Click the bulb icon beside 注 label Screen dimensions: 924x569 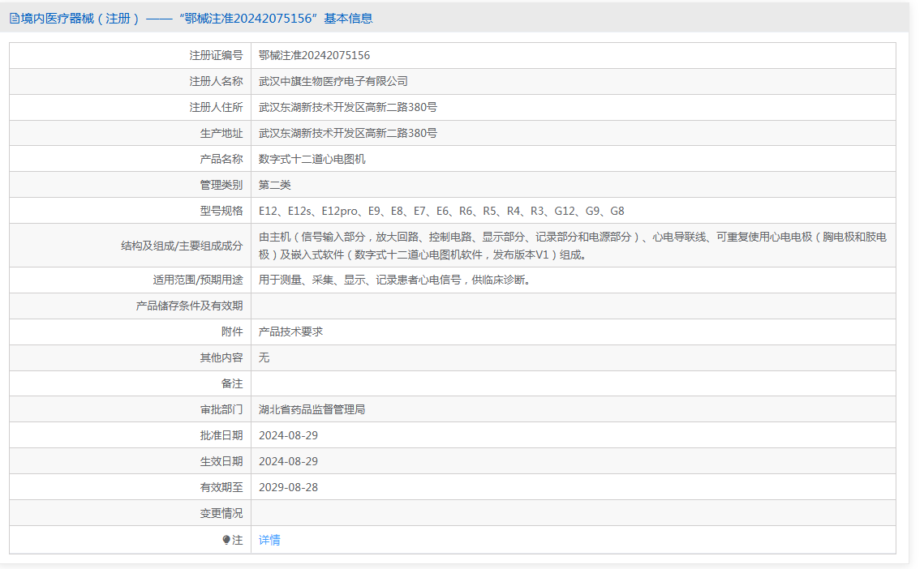226,540
